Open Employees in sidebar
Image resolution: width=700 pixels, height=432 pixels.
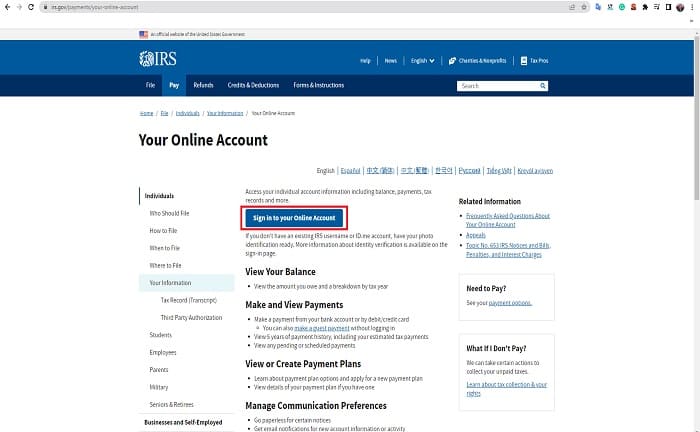coord(163,353)
